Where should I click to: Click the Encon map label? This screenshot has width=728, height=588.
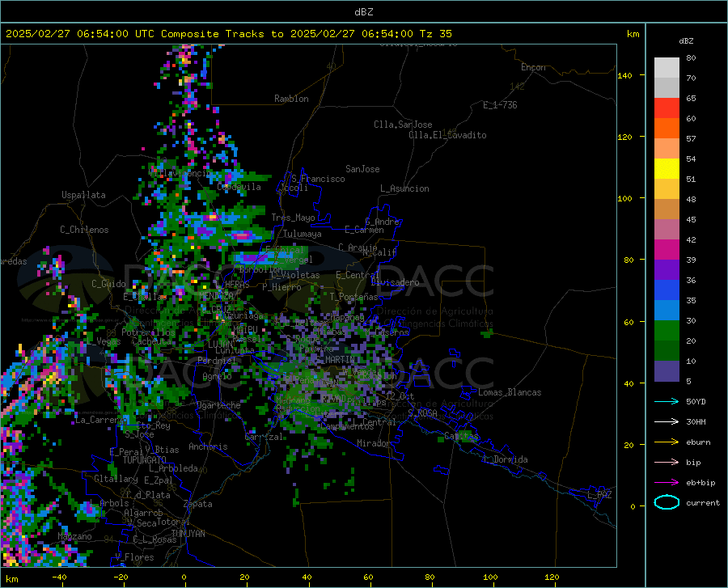point(533,67)
